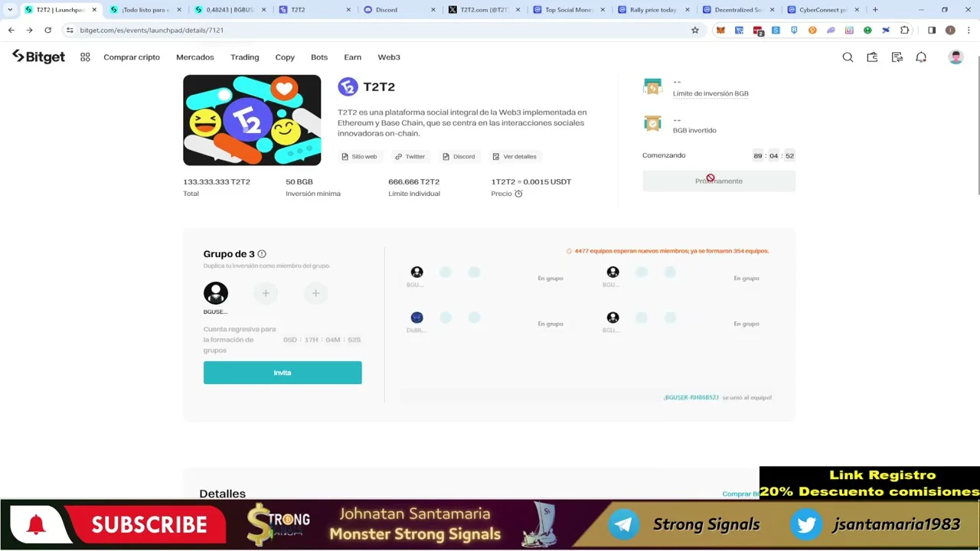Viewport: 980px width, 551px height.
Task: Select the 1T2T2 = 0.0015 USDT price
Action: click(531, 181)
